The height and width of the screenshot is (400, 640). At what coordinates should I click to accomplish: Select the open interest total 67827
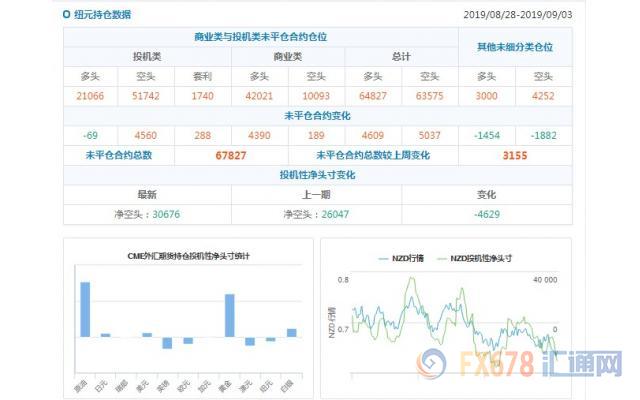pyautogui.click(x=231, y=156)
